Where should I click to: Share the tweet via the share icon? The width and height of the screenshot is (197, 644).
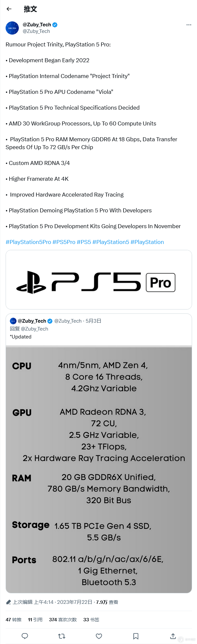[173, 636]
